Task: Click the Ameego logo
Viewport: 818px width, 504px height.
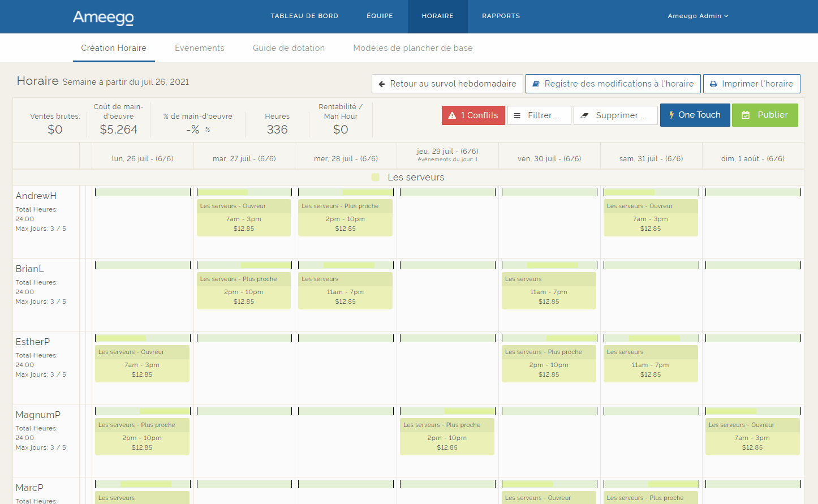Action: point(103,17)
